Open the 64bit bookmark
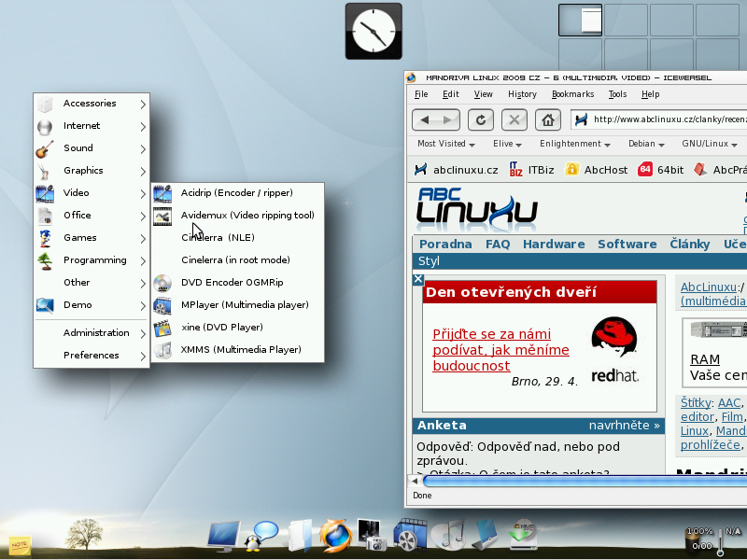747x560 pixels. (661, 170)
